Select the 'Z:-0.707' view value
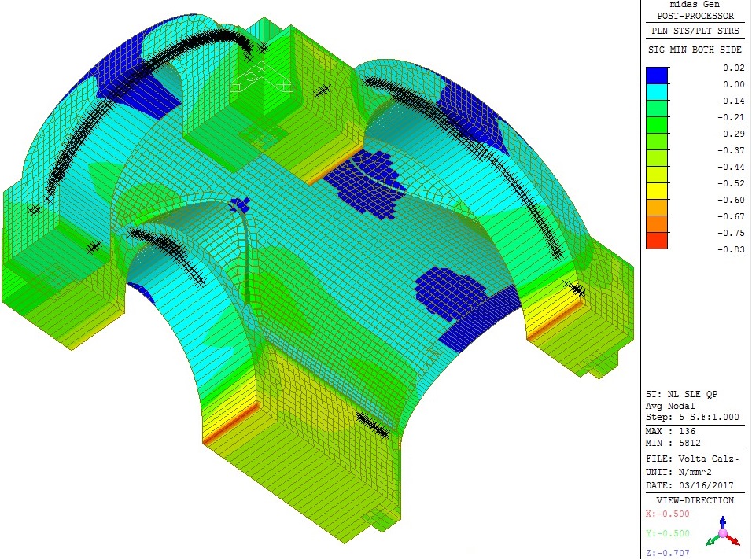This screenshot has height=560, width=752. coord(667,553)
